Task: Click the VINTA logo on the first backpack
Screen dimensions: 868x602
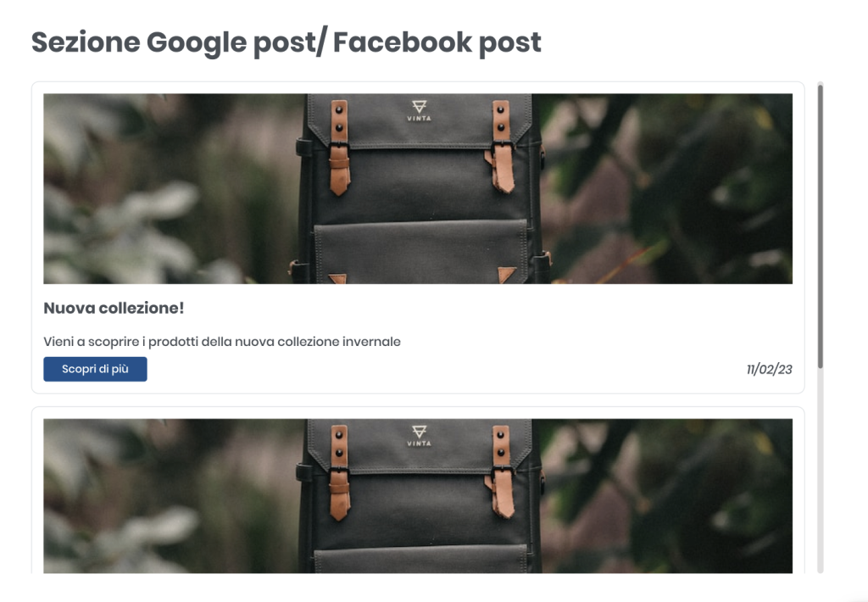Action: click(419, 111)
